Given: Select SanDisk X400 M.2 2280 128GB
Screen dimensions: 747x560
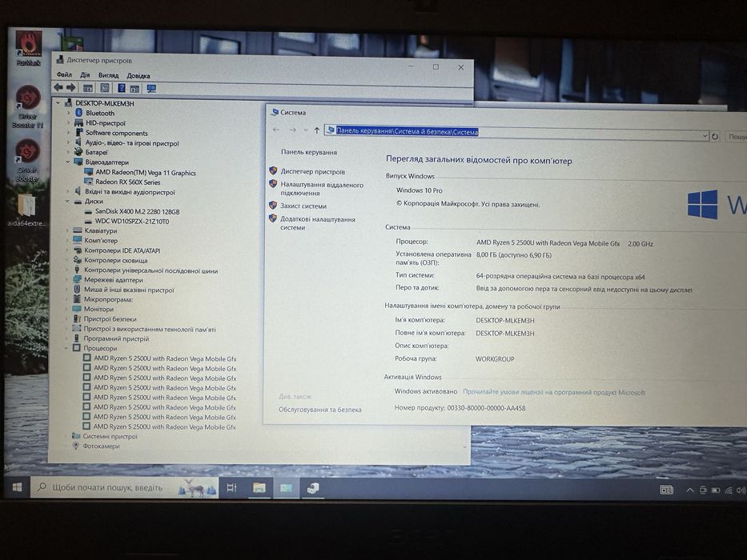Looking at the screenshot, I should click(x=137, y=211).
